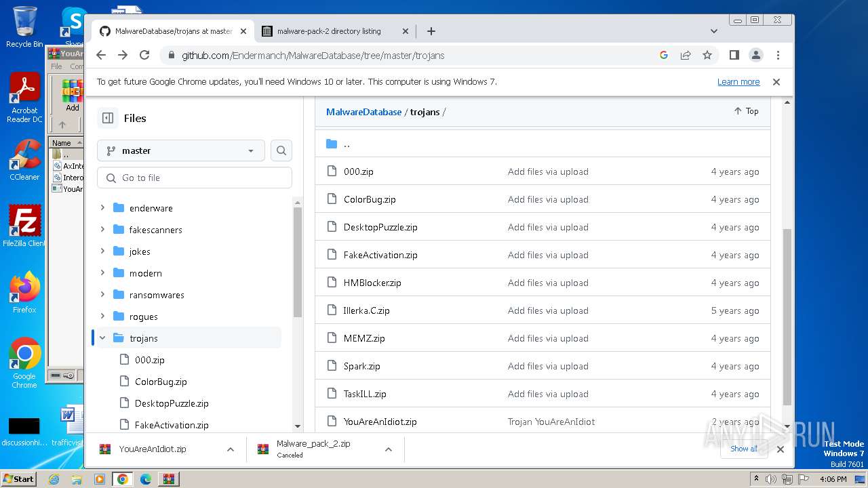Open Firefox desktop icon

click(24, 292)
